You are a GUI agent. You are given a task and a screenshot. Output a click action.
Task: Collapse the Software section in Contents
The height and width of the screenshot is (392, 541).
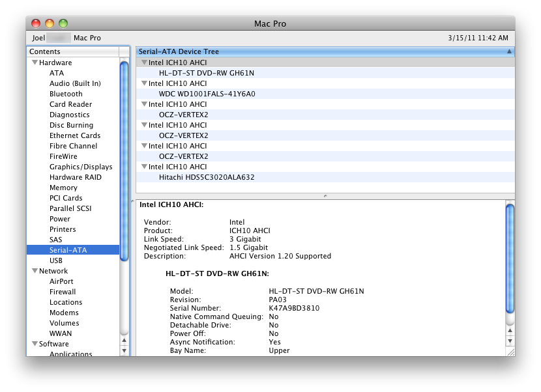(x=35, y=344)
